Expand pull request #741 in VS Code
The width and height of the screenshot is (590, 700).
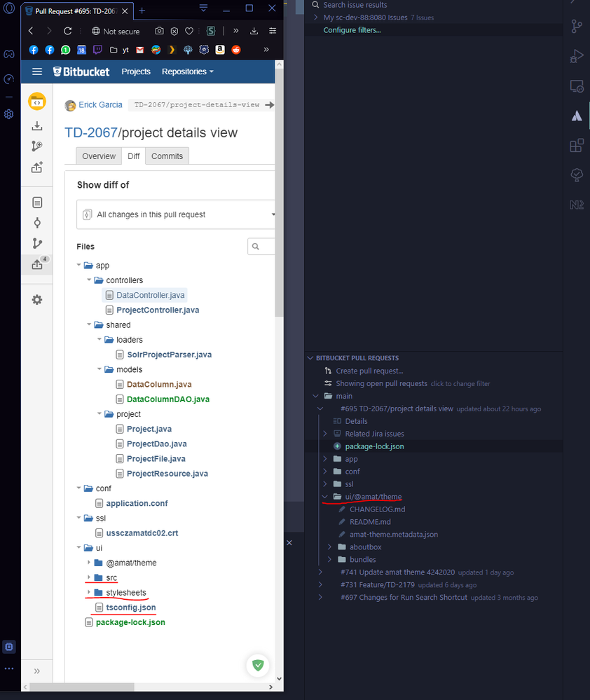point(320,572)
